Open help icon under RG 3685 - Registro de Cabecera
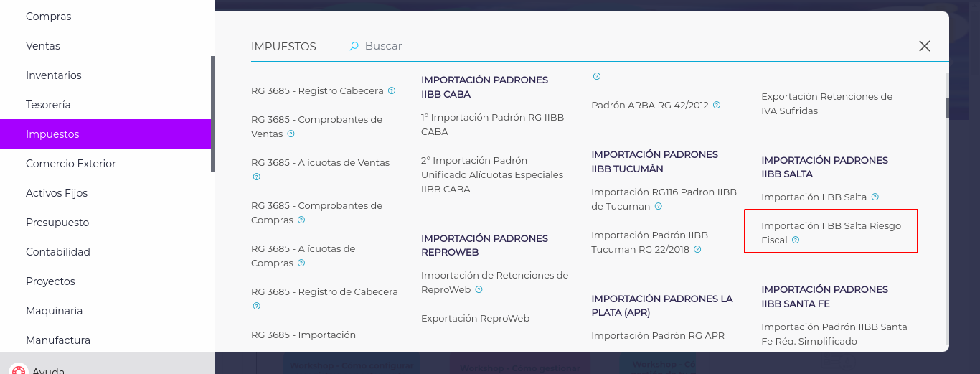Image resolution: width=980 pixels, height=374 pixels. click(x=256, y=306)
